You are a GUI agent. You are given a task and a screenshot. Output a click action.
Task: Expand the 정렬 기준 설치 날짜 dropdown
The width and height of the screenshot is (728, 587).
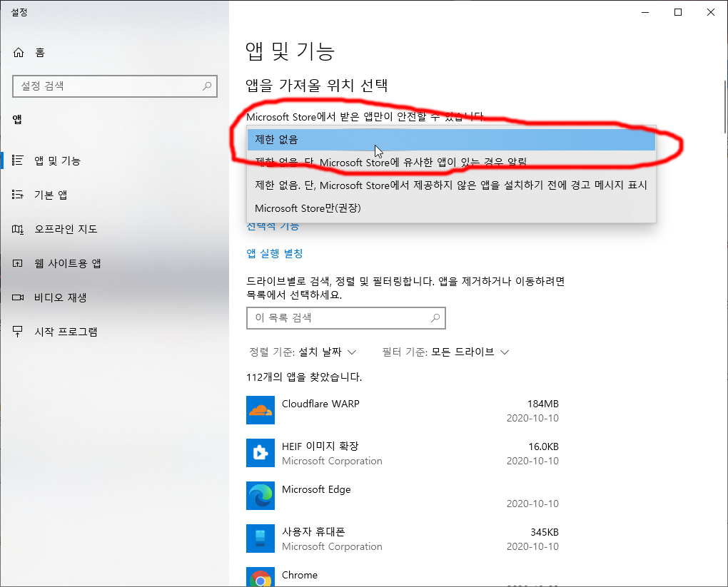[x=303, y=352]
